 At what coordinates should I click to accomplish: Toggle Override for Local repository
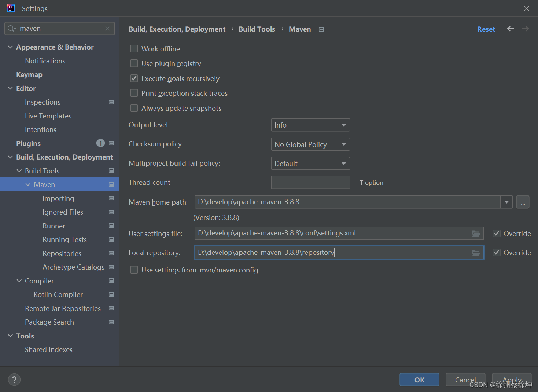pos(497,252)
